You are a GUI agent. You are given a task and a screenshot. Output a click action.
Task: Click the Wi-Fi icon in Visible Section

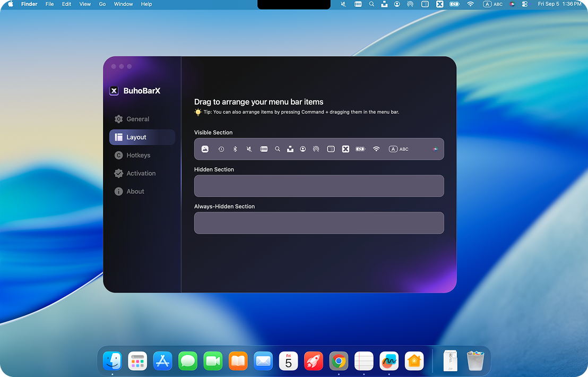tap(376, 149)
